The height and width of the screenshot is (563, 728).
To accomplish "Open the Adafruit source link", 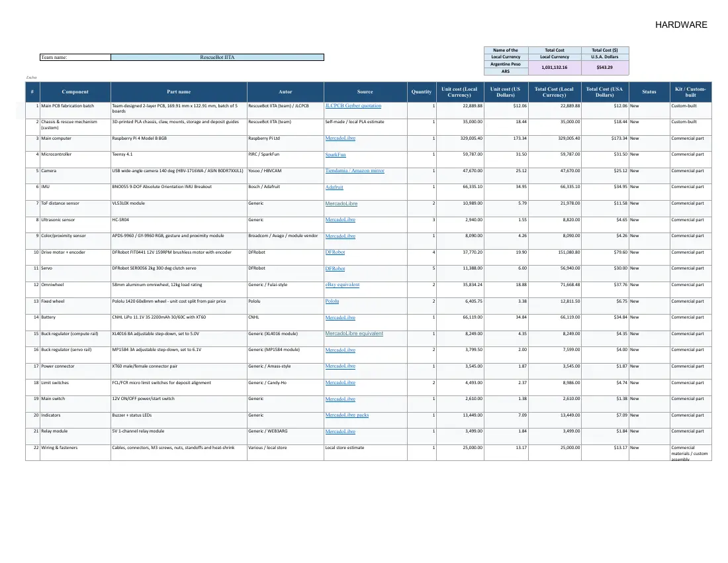I will (334, 187).
